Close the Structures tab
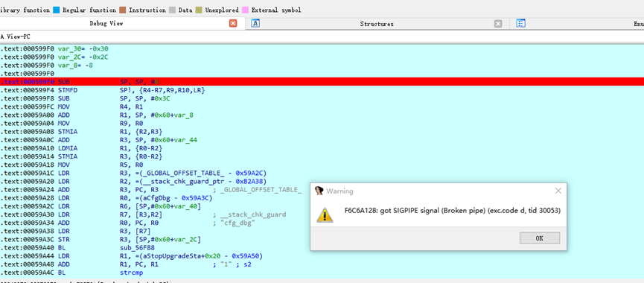 click(498, 24)
